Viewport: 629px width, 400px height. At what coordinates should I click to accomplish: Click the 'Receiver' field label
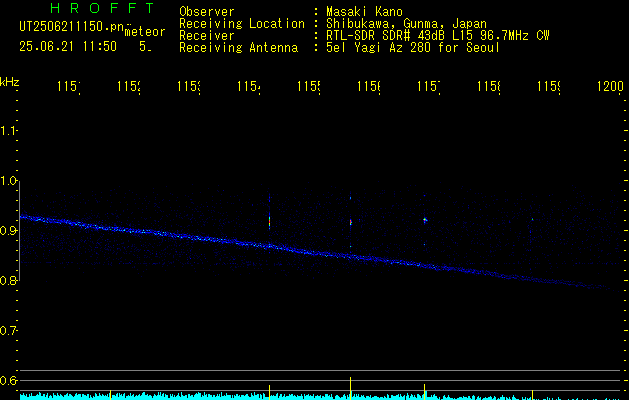pyautogui.click(x=207, y=36)
